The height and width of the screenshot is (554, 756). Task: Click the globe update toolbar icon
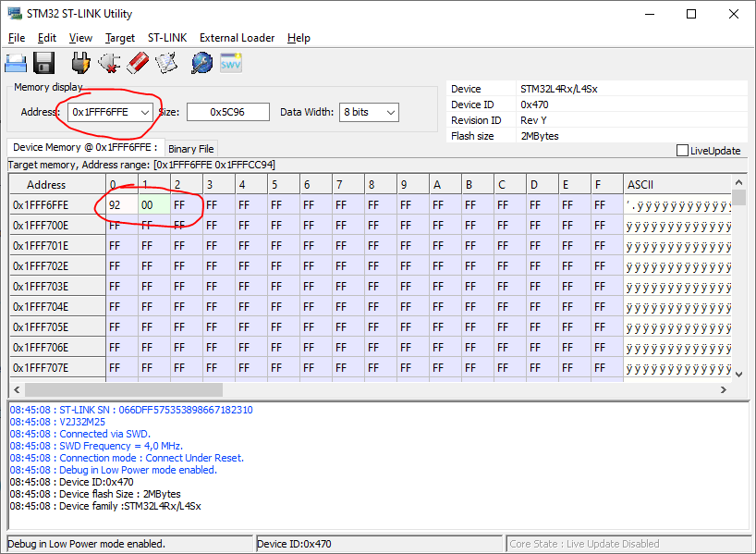click(201, 63)
